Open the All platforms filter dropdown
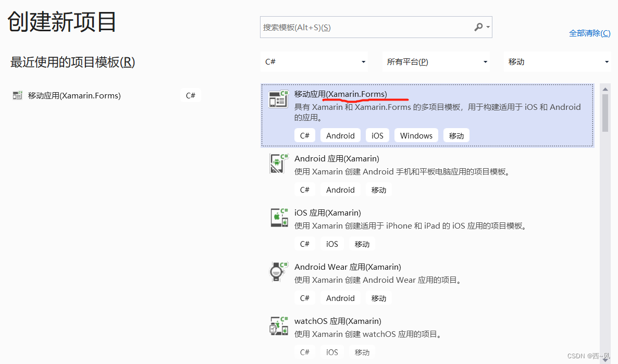The image size is (618, 364). (436, 62)
